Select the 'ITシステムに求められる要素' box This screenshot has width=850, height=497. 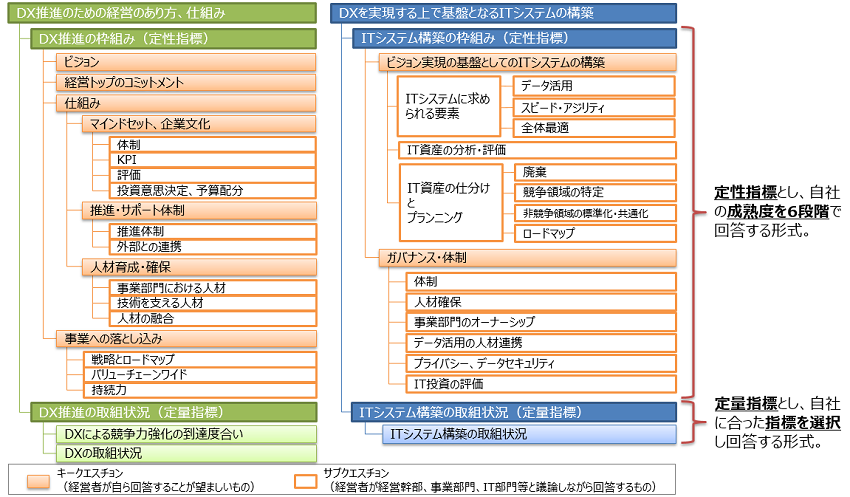coord(448,106)
